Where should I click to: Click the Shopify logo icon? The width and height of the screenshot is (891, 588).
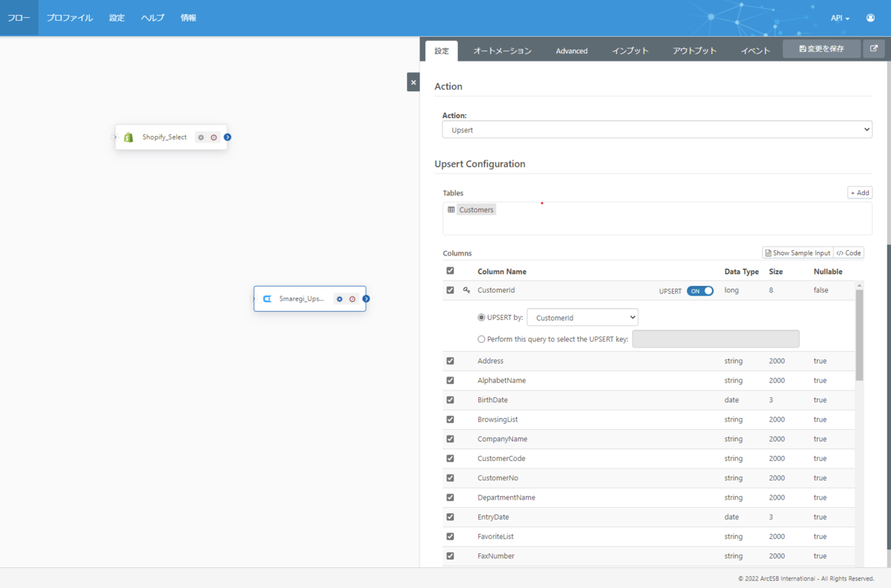(x=128, y=137)
